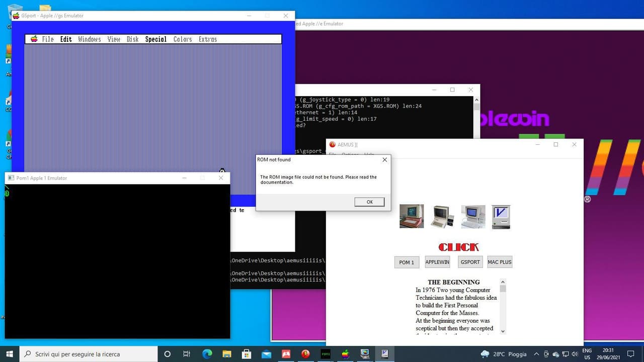
Task: Click the taskbar search box
Action: pyautogui.click(x=89, y=354)
